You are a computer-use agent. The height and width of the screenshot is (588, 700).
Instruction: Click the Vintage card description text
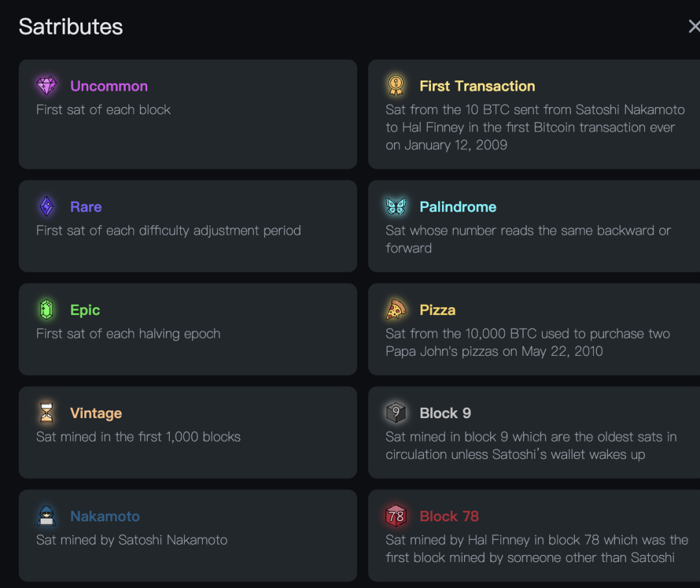click(x=138, y=437)
